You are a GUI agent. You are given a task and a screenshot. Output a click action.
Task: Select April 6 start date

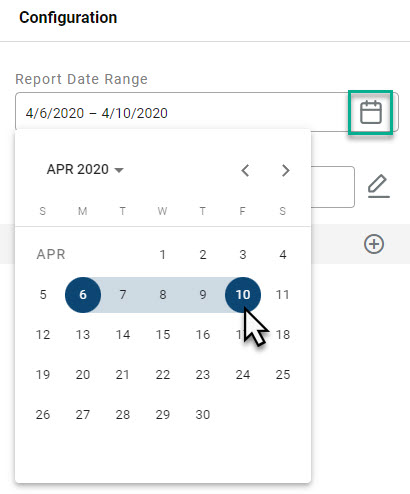click(83, 295)
